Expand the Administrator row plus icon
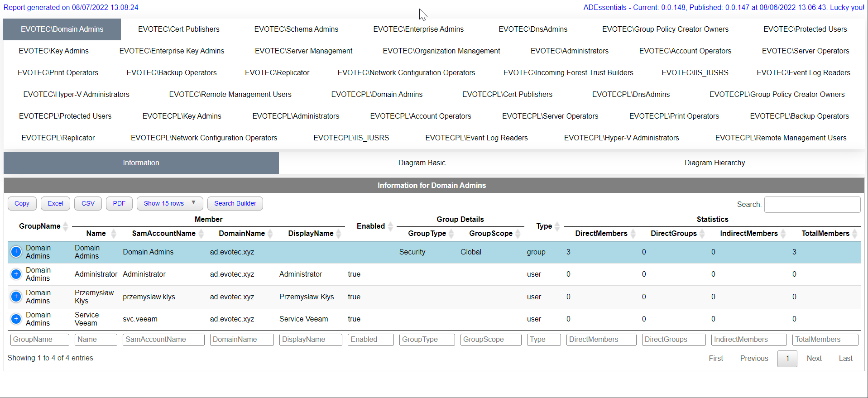Screen dimensions: 868x398 click(x=16, y=274)
